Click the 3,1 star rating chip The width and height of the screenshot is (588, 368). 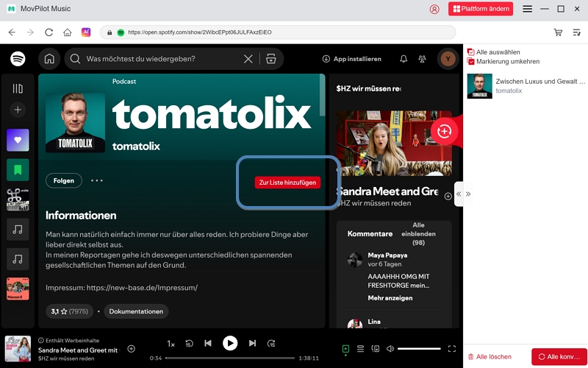pyautogui.click(x=70, y=311)
